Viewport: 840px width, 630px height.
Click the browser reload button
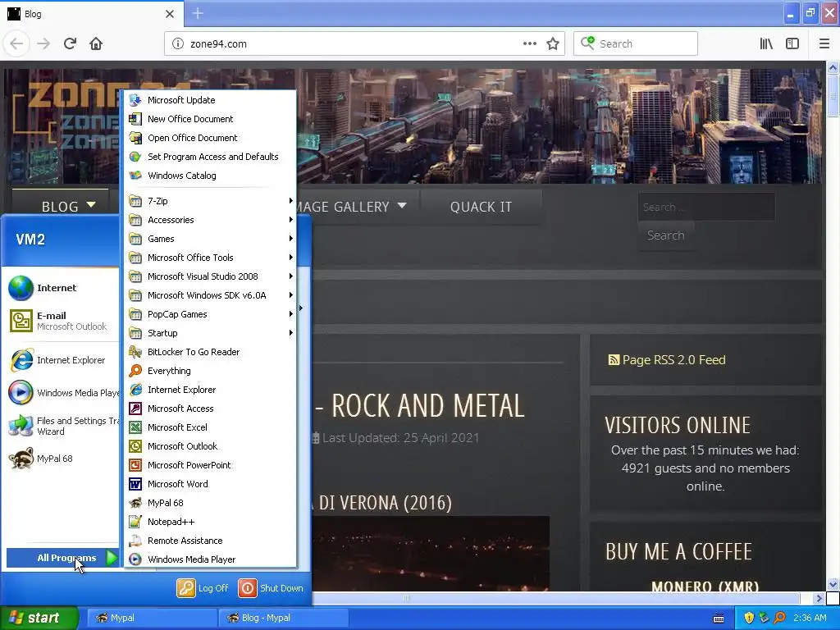coord(70,43)
